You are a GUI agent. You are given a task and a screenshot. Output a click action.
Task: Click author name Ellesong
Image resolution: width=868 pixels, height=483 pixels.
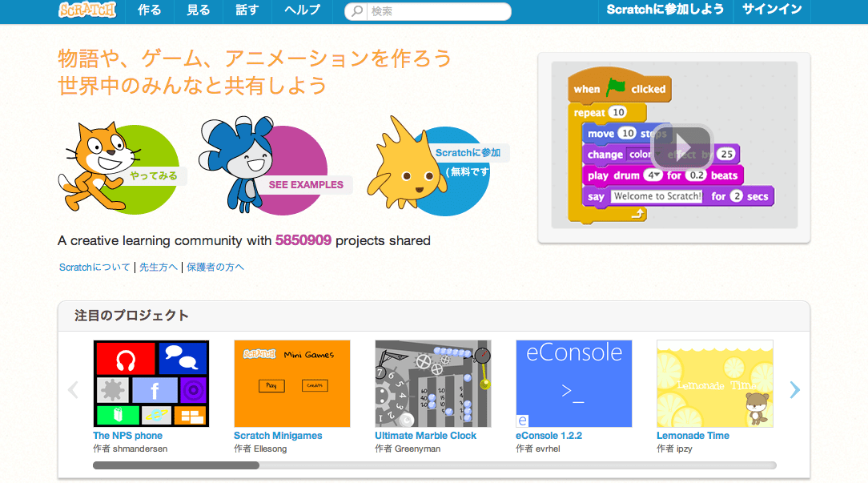[270, 449]
